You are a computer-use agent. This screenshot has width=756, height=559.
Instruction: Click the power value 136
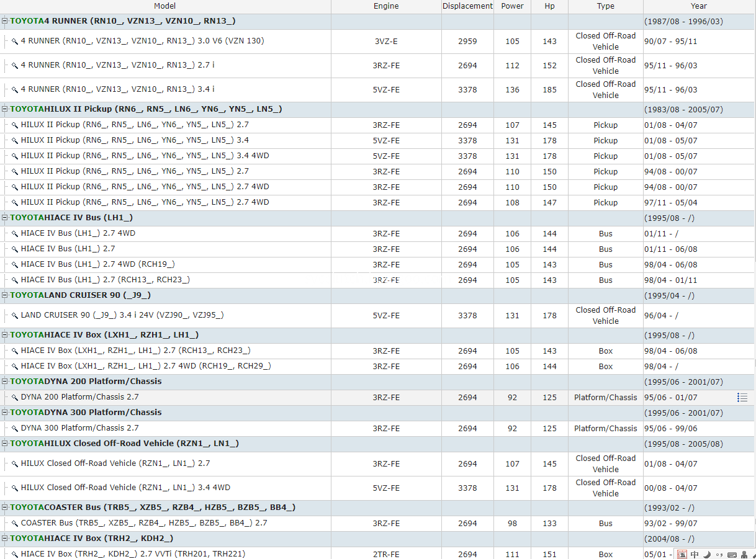point(512,90)
